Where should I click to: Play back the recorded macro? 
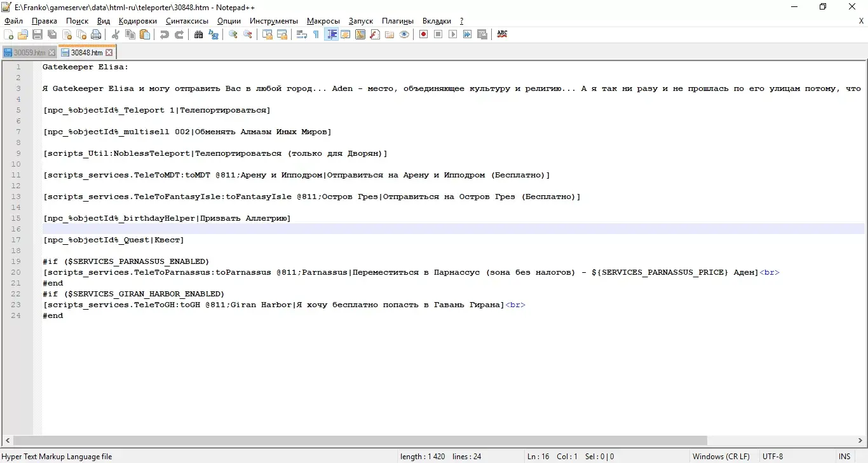[x=453, y=34]
